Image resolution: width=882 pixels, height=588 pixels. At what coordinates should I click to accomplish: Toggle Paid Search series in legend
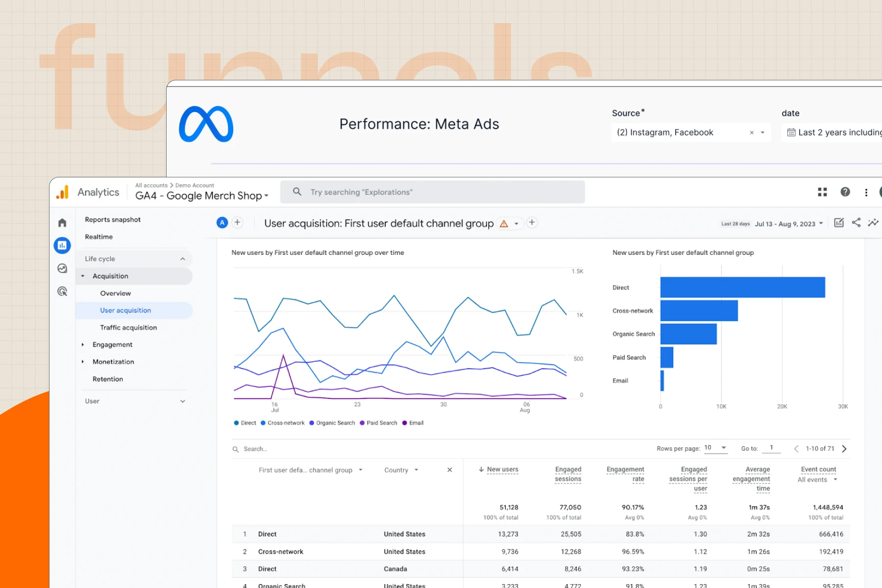coord(378,423)
